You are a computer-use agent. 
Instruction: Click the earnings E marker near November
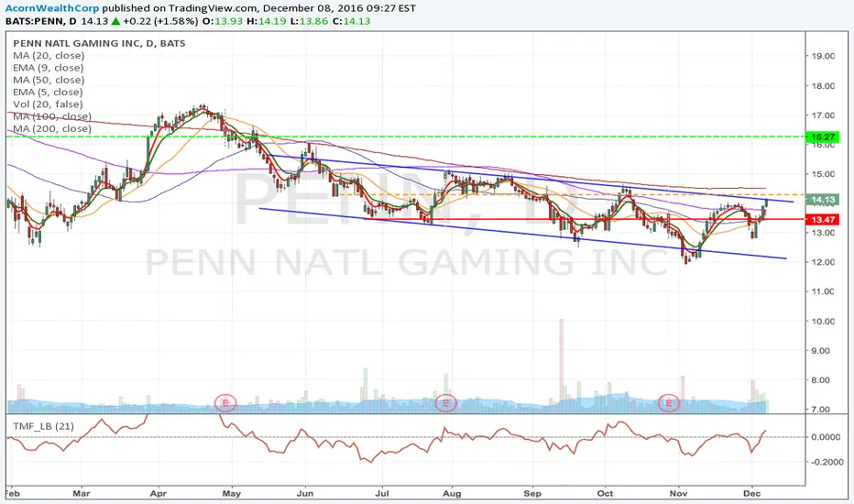coord(668,402)
